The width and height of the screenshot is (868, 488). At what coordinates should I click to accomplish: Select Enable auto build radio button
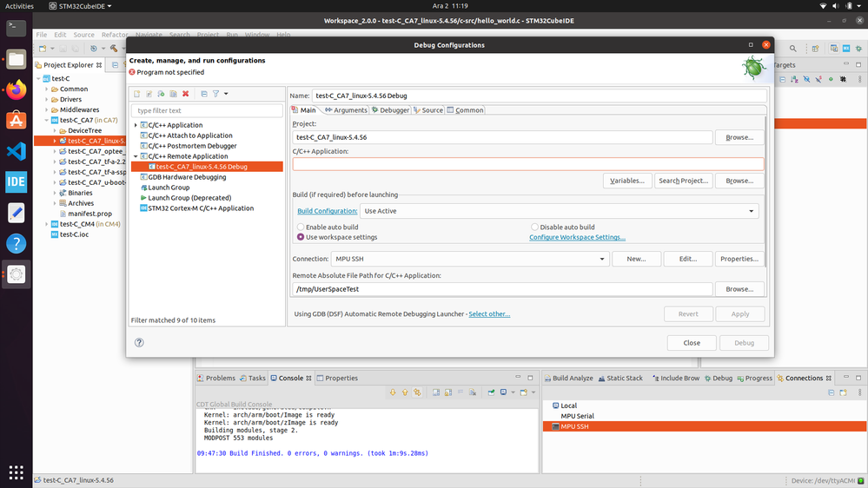[x=301, y=227]
